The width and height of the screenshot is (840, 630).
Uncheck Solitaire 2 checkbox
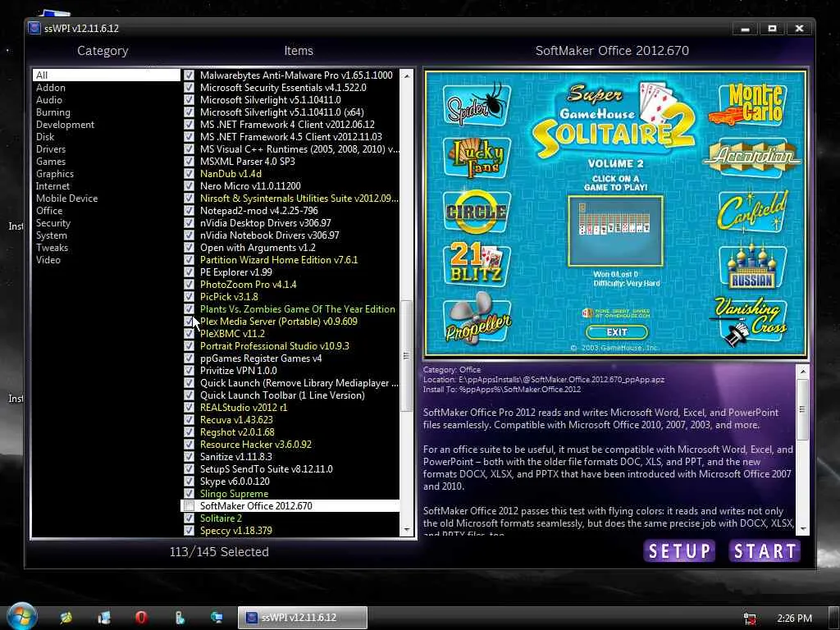[189, 518]
